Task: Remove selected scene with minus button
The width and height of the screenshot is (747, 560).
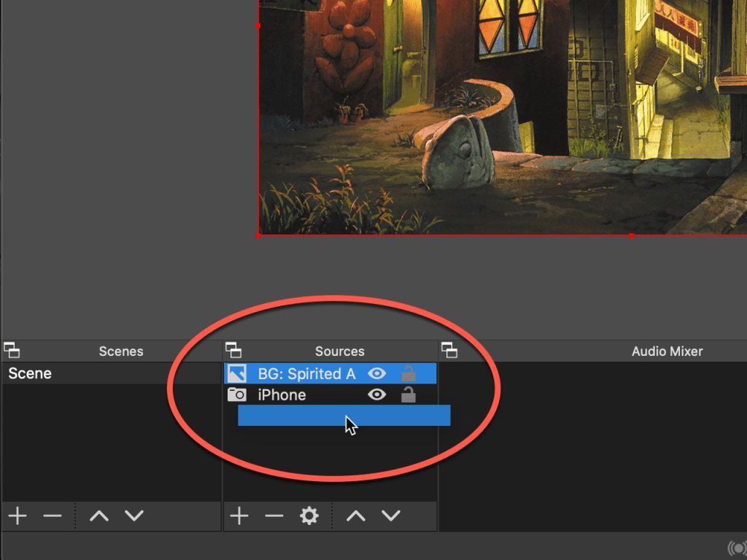Action: [x=53, y=516]
